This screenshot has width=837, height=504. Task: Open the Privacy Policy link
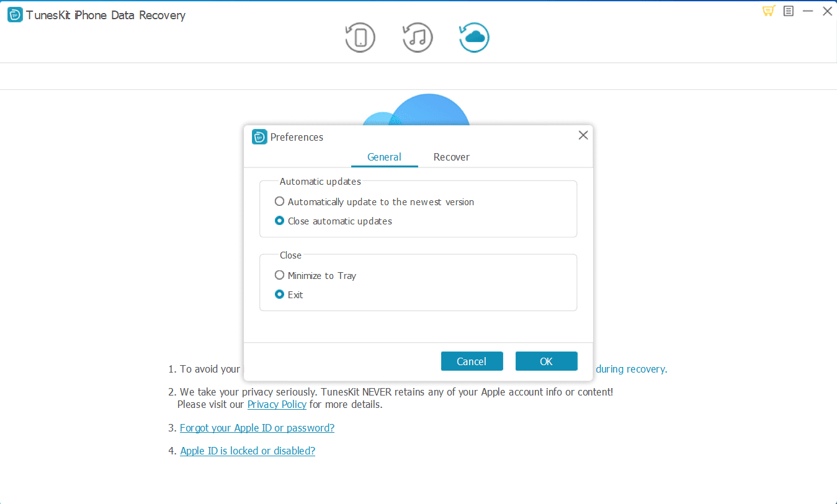(x=277, y=405)
